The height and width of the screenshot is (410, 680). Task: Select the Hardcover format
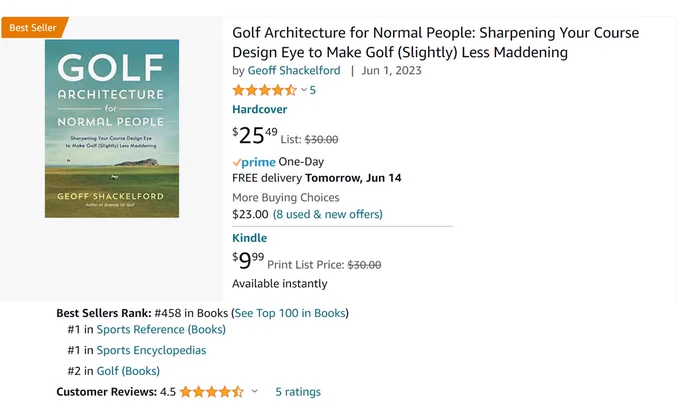[x=259, y=109]
